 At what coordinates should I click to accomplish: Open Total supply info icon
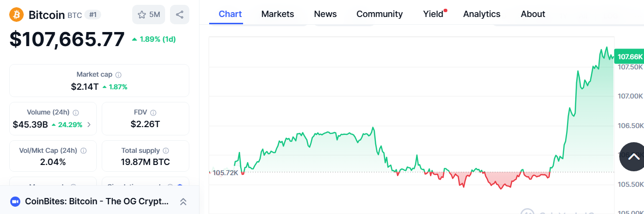point(166,151)
